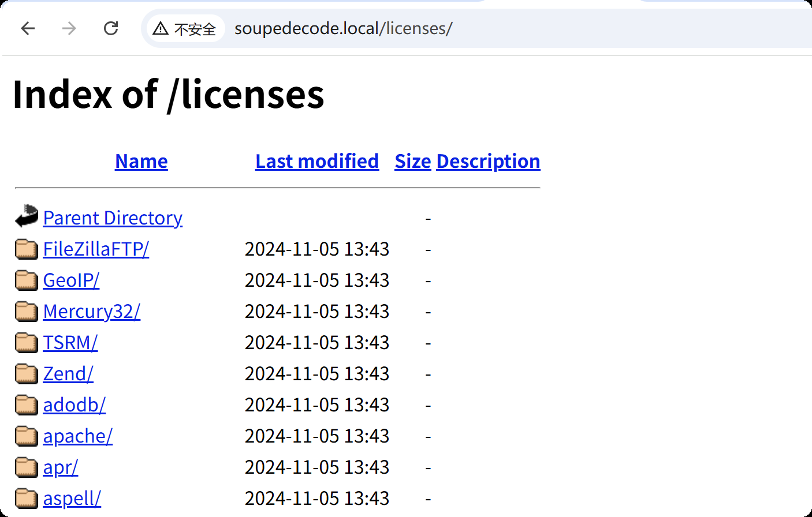Sort the listing by Last modified
The image size is (812, 517).
(316, 161)
